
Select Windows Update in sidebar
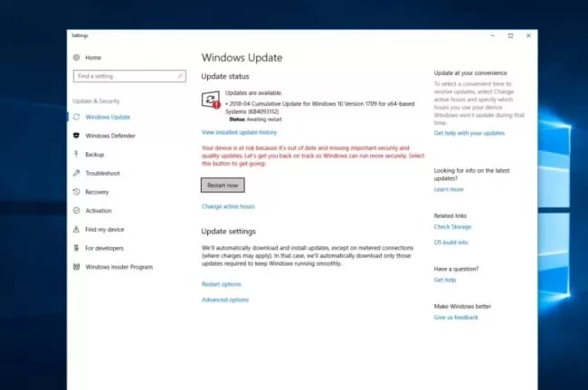[108, 117]
